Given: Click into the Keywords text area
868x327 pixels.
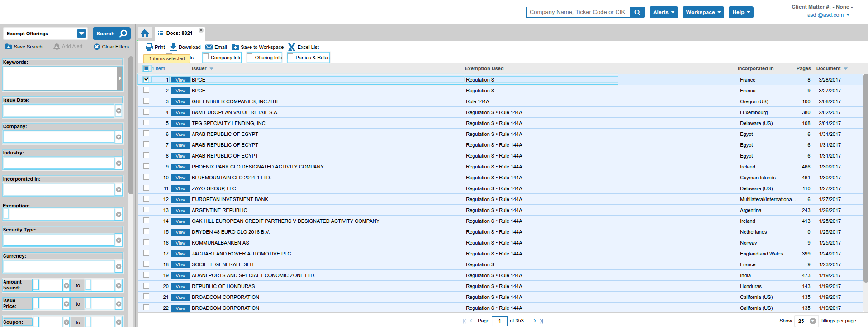Looking at the screenshot, I should 60,78.
